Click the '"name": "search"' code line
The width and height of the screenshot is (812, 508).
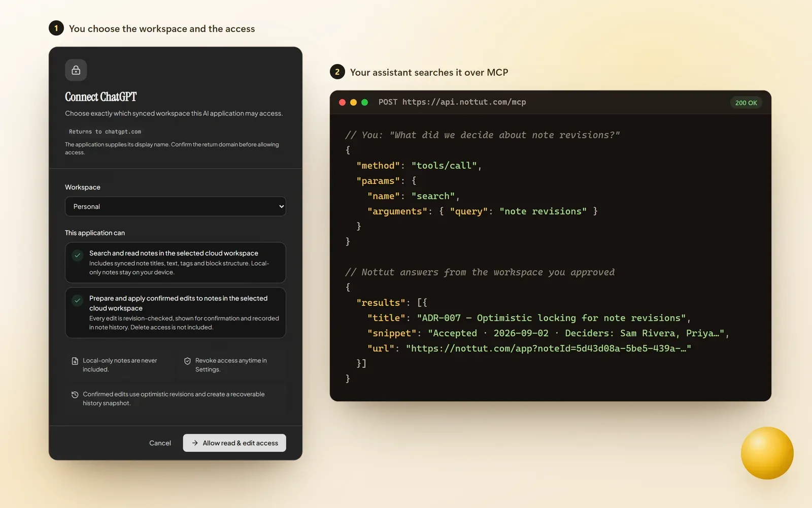click(x=414, y=196)
